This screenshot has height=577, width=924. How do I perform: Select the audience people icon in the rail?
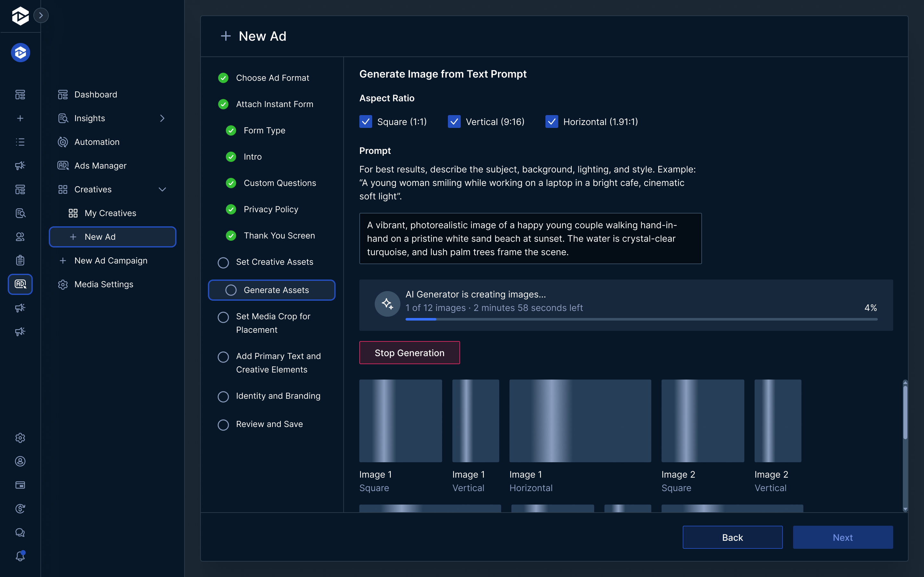[x=20, y=237]
